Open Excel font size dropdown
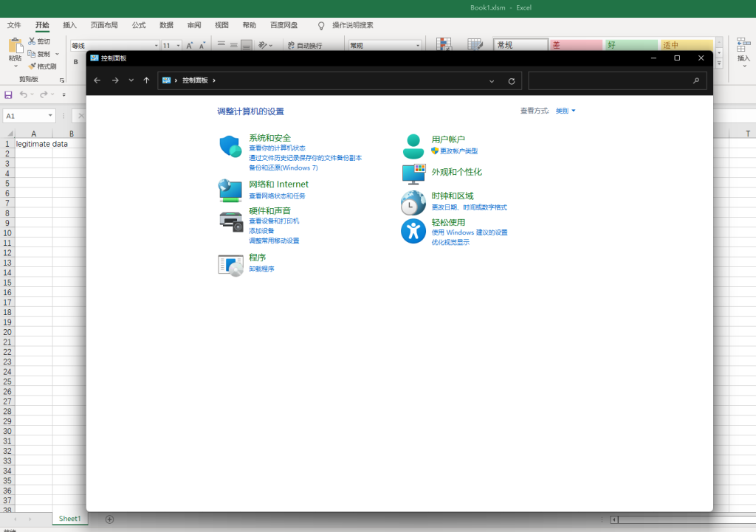 (179, 45)
